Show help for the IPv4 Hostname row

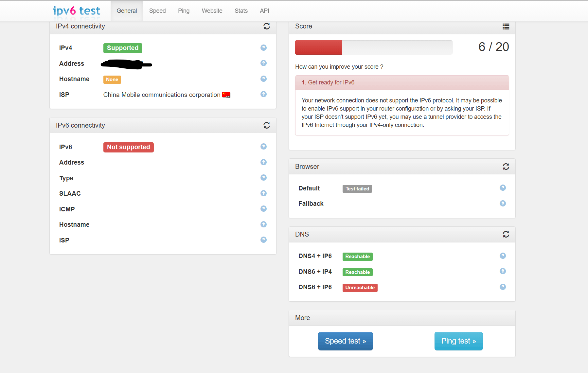263,79
